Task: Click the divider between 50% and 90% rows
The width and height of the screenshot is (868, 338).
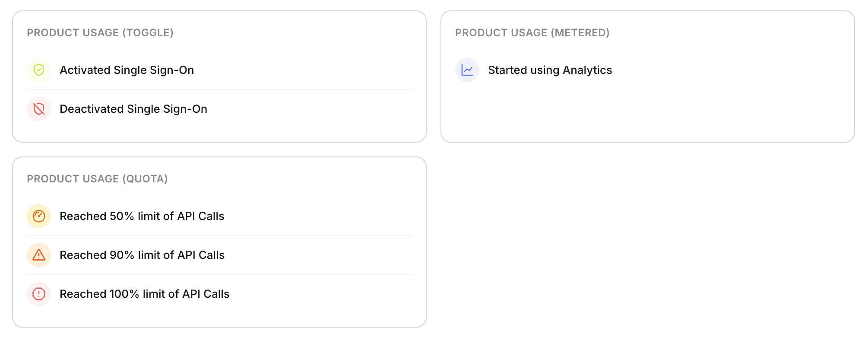Action: point(219,236)
